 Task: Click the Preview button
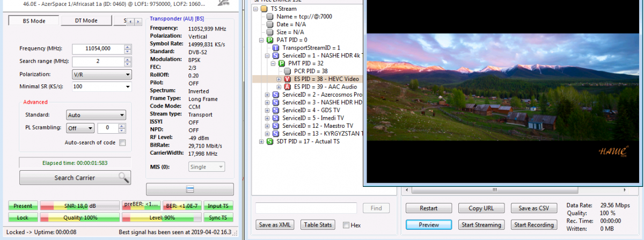point(428,225)
